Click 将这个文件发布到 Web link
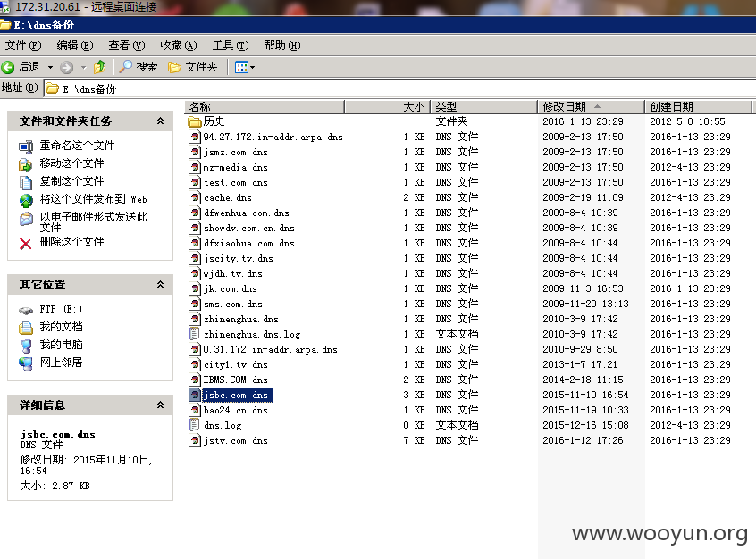This screenshot has height=559, width=756. 93,199
